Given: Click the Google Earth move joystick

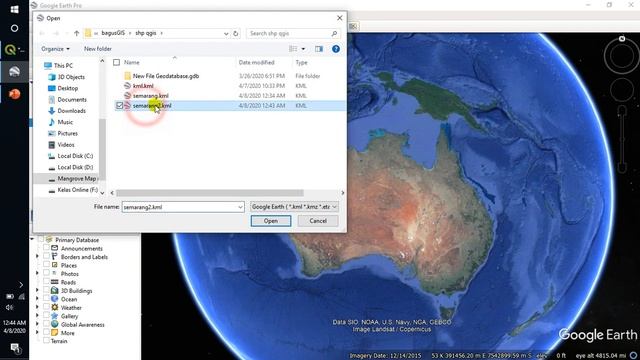Looking at the screenshot, I should click(622, 89).
